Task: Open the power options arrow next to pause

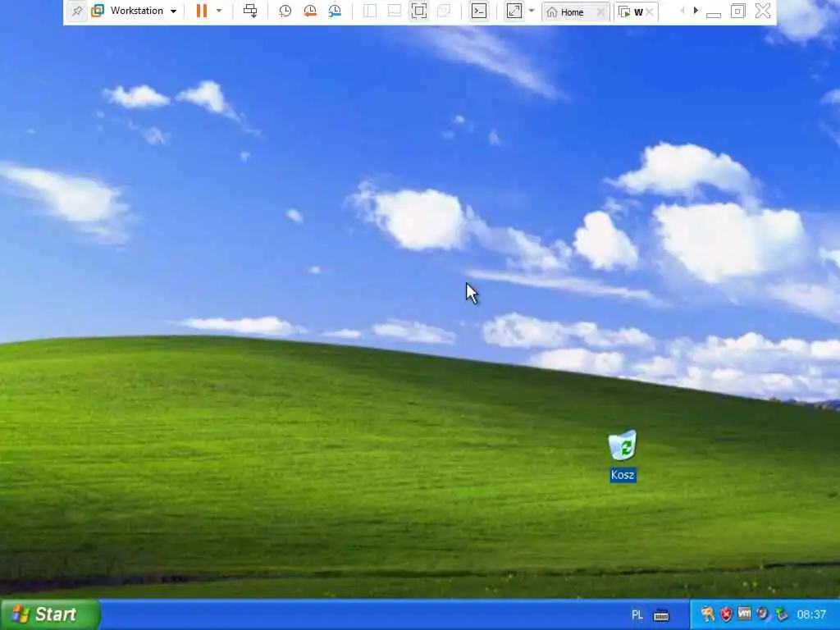Action: [218, 11]
